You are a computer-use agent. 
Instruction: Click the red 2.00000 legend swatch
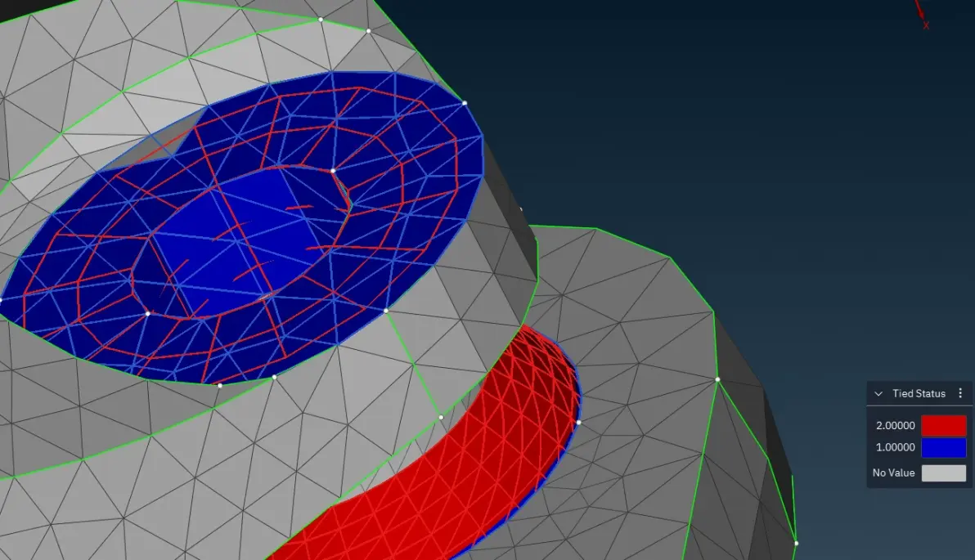tap(943, 426)
